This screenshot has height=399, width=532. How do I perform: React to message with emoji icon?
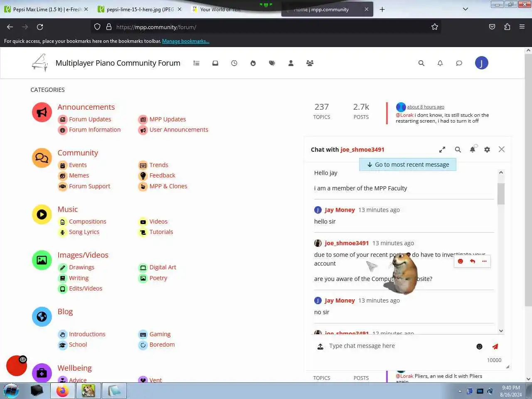click(x=461, y=261)
